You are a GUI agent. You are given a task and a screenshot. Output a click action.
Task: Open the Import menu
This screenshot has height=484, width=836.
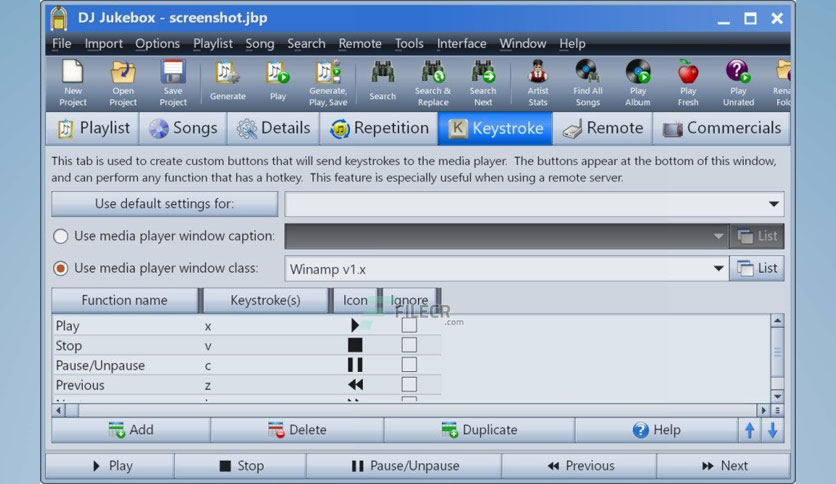(103, 44)
